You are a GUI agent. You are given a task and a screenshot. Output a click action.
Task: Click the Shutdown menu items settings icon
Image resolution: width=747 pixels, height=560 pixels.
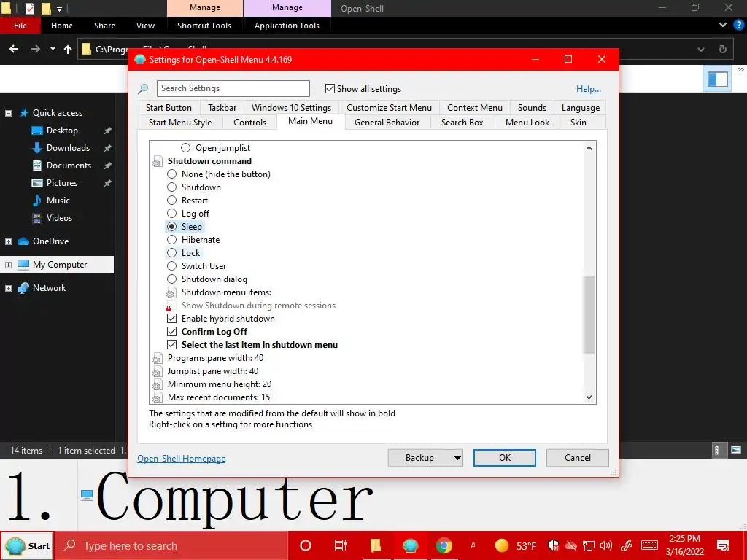[171, 292]
